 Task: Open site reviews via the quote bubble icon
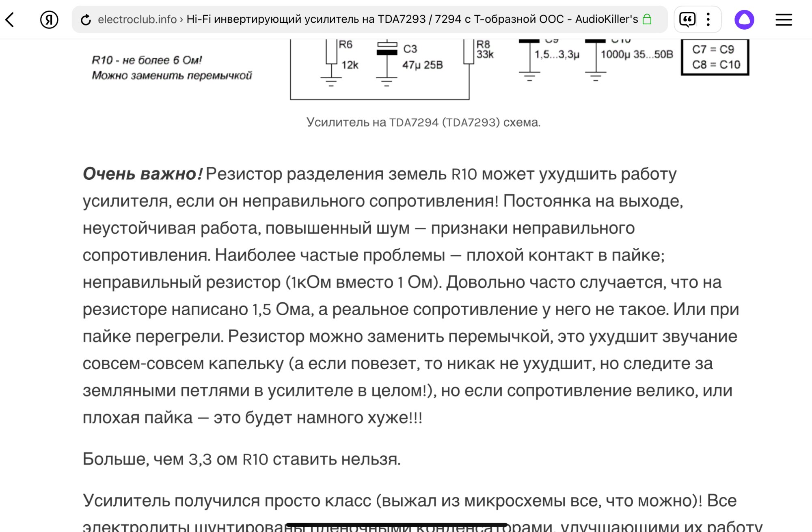click(687, 19)
